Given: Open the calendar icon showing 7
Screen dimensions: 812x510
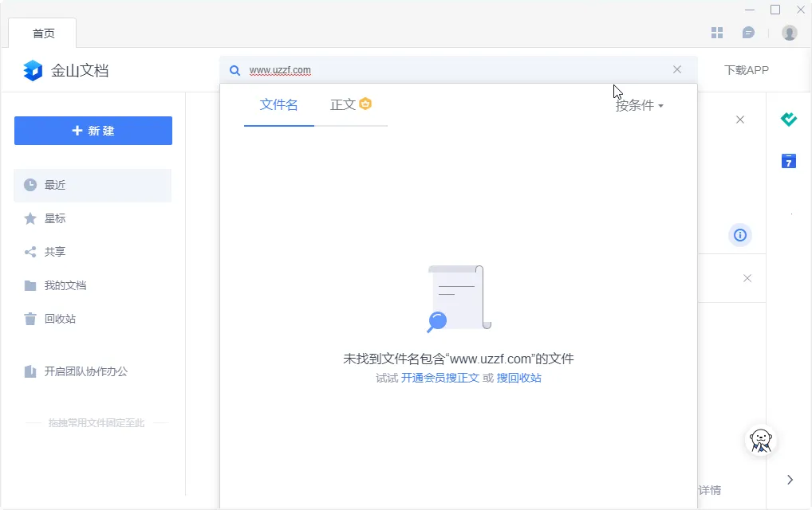Looking at the screenshot, I should [788, 160].
